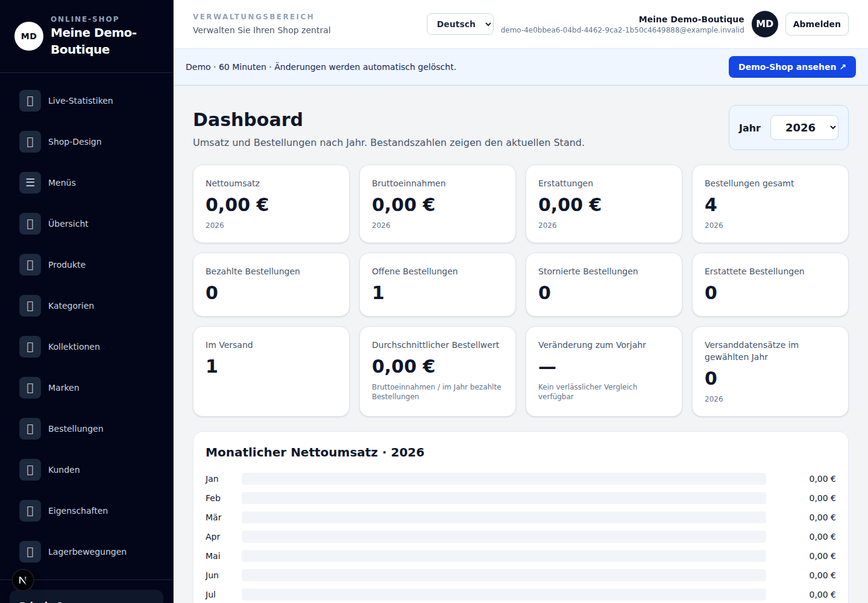This screenshot has width=868, height=603.
Task: Open Live-Statistiken in the sidebar
Action: [87, 101]
